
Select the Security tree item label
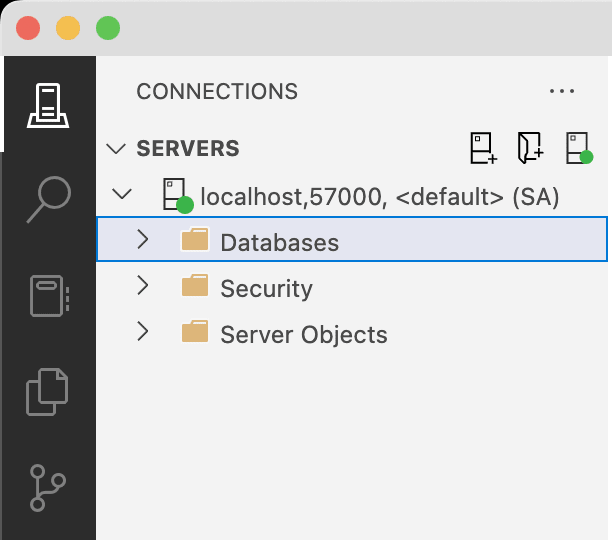tap(266, 289)
